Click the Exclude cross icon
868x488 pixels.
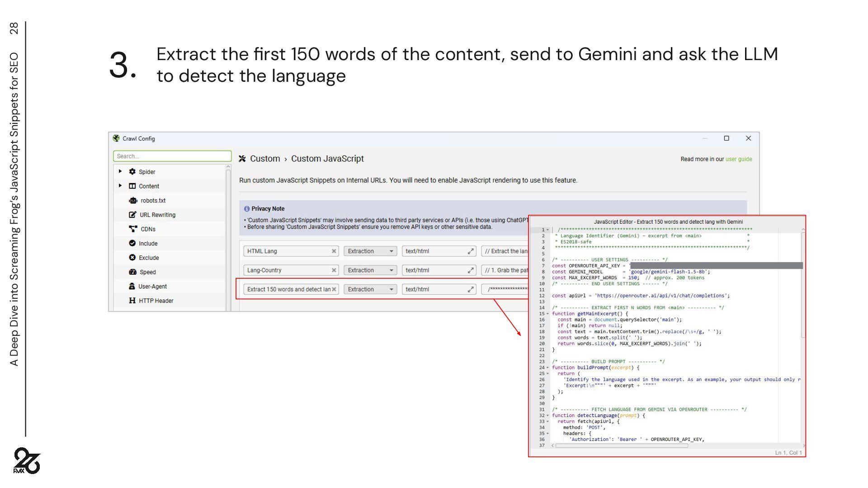tap(132, 258)
